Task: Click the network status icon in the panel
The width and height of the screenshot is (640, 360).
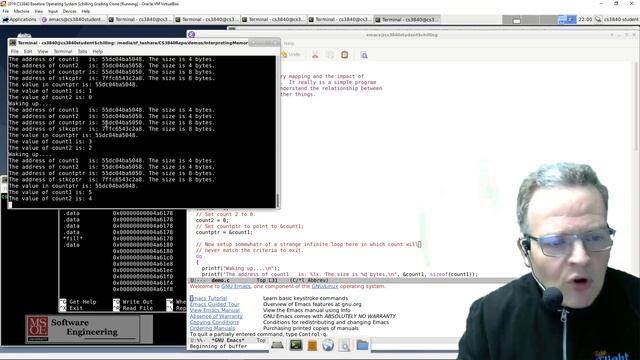Action: pos(598,19)
